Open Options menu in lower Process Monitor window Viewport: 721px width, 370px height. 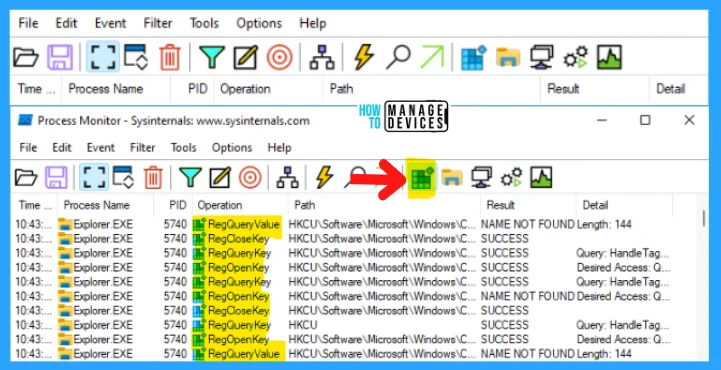pyautogui.click(x=232, y=148)
